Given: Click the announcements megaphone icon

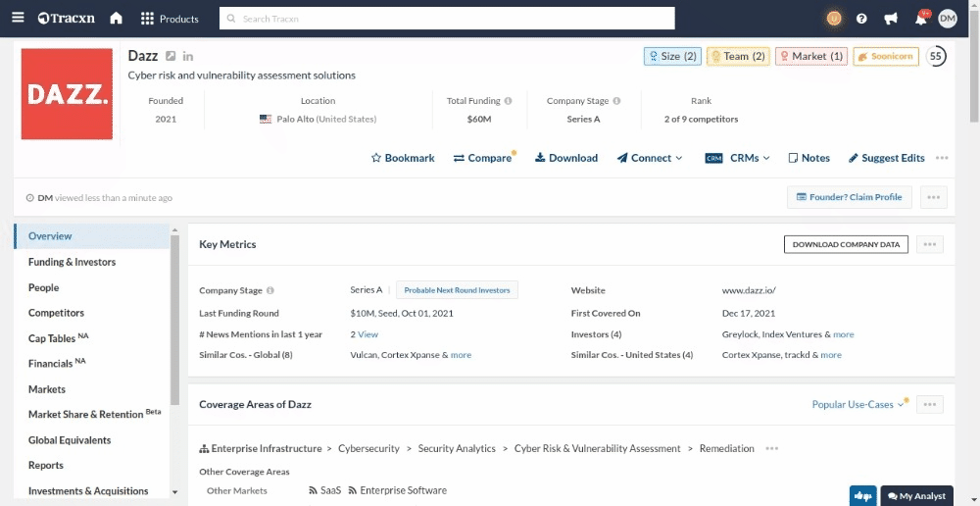Looking at the screenshot, I should pyautogui.click(x=891, y=19).
